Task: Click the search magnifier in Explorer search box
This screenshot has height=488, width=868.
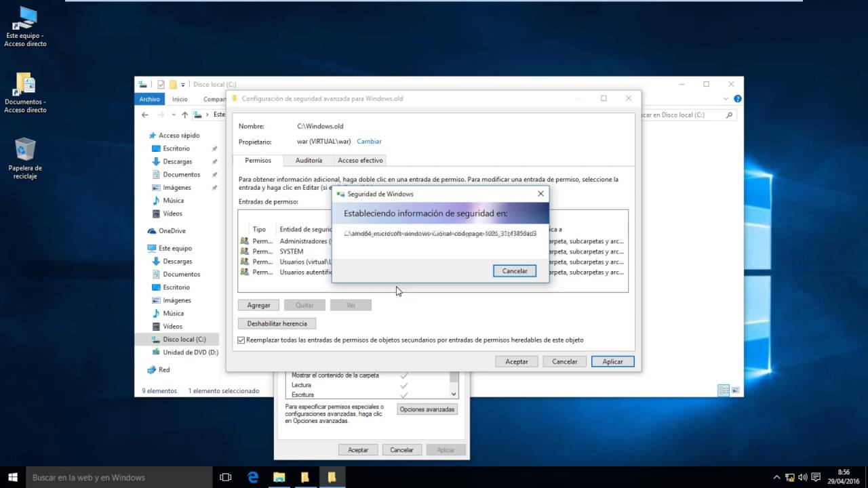Action: coord(730,115)
